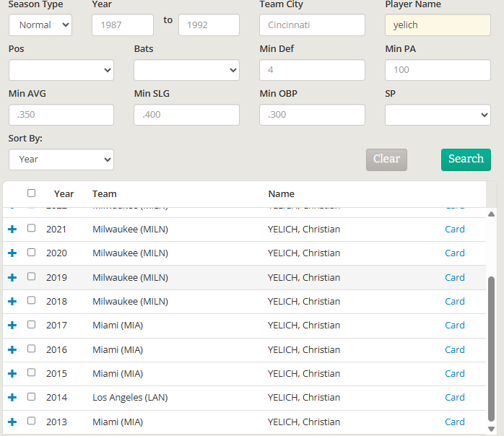The width and height of the screenshot is (504, 436).
Task: Click Los Angeles (LAN) team cell
Action: (x=130, y=398)
